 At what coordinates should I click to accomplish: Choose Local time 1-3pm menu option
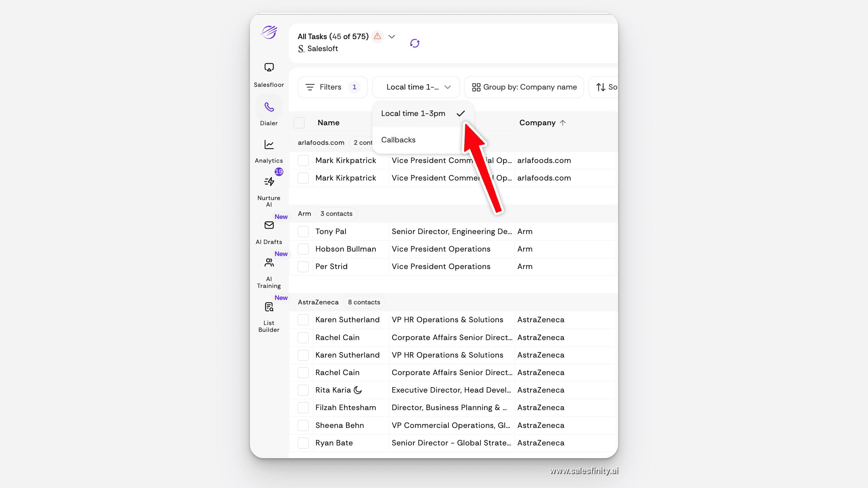[413, 114]
